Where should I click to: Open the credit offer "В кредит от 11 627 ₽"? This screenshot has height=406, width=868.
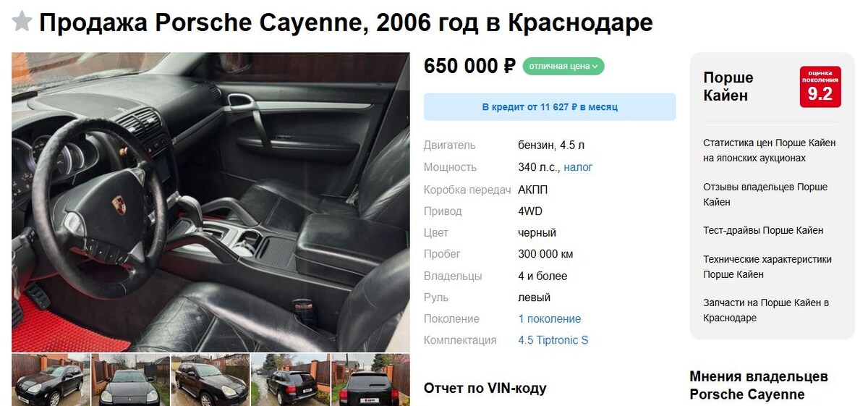[550, 107]
